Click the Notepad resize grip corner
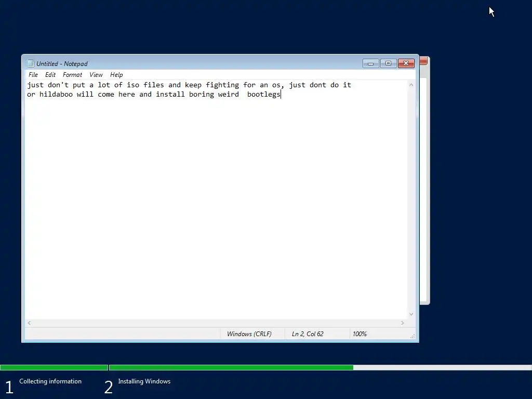Screen dimensions: 532x399 pos(413,336)
